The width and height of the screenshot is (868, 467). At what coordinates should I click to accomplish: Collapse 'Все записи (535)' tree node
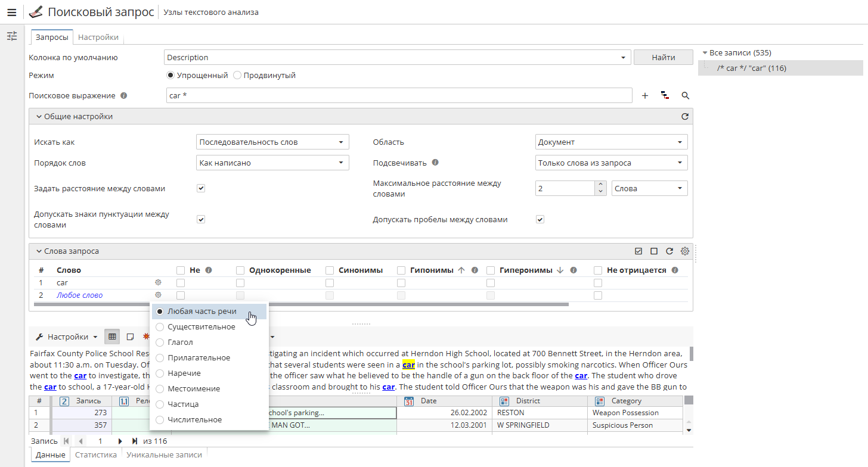point(705,53)
